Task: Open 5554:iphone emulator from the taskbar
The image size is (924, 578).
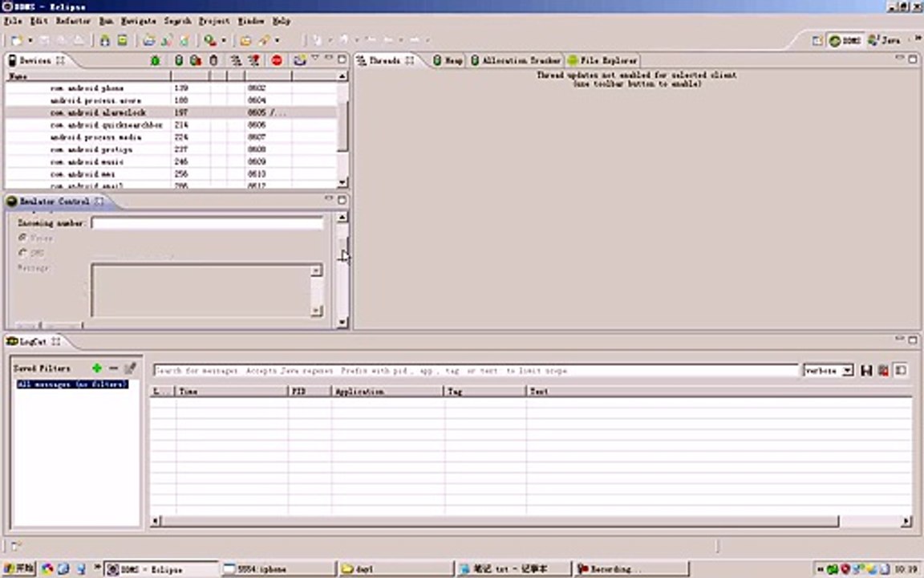Action: click(278, 569)
